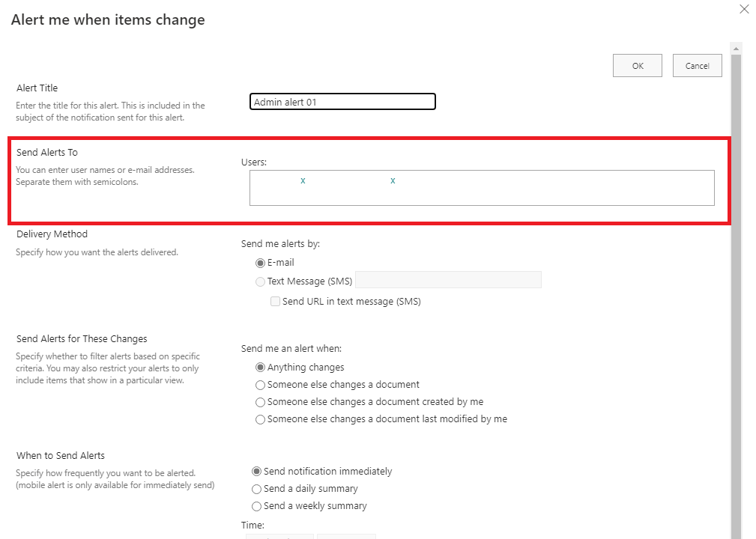Click the Alert Title input field

pos(342,102)
